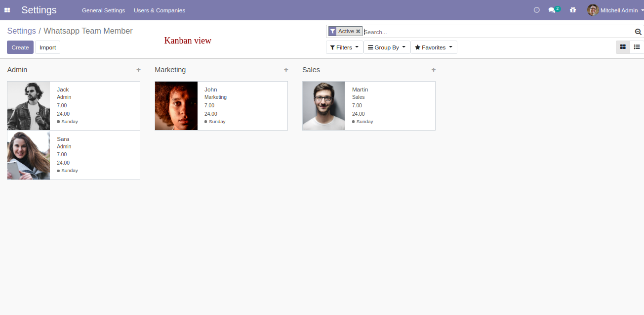This screenshot has height=315, width=644.
Task: Click the Marketing team label on John's card
Action: click(x=215, y=97)
